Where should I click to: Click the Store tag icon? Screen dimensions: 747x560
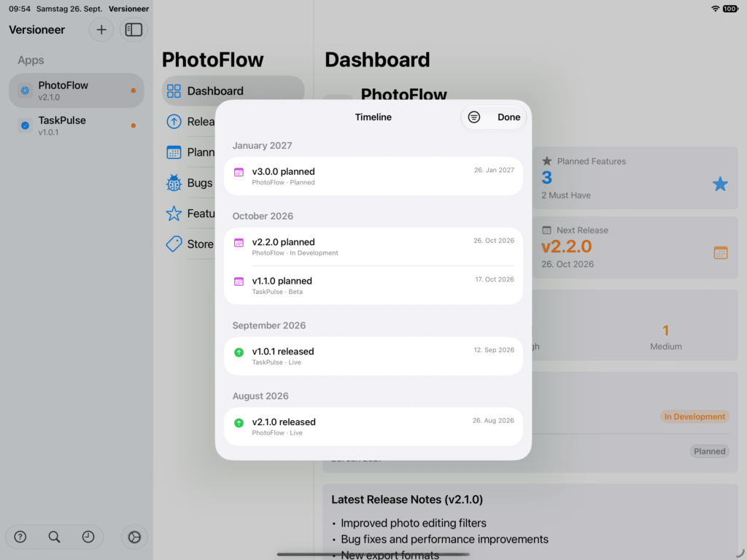click(174, 244)
